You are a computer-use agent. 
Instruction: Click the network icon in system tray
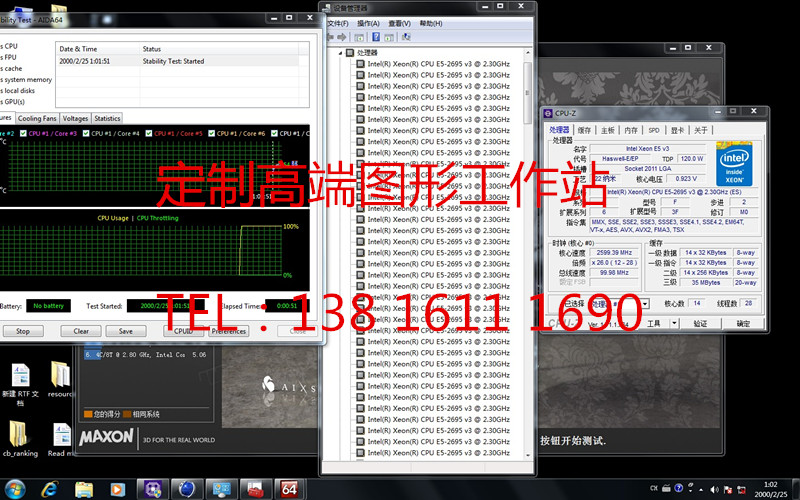741,489
